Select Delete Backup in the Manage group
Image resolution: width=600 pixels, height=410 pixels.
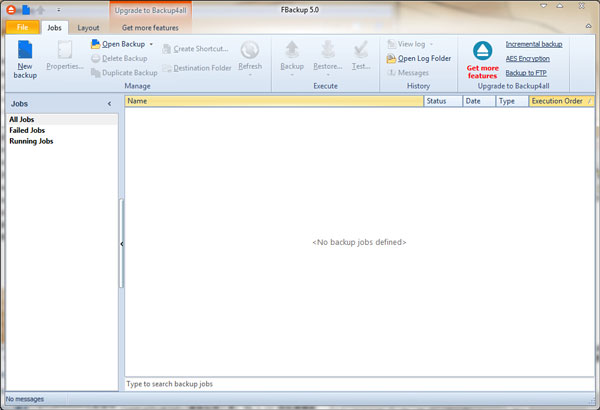coord(119,59)
